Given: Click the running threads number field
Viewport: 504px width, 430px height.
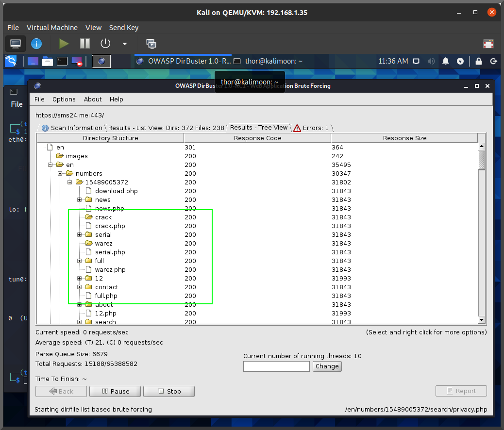Looking at the screenshot, I should pyautogui.click(x=276, y=366).
